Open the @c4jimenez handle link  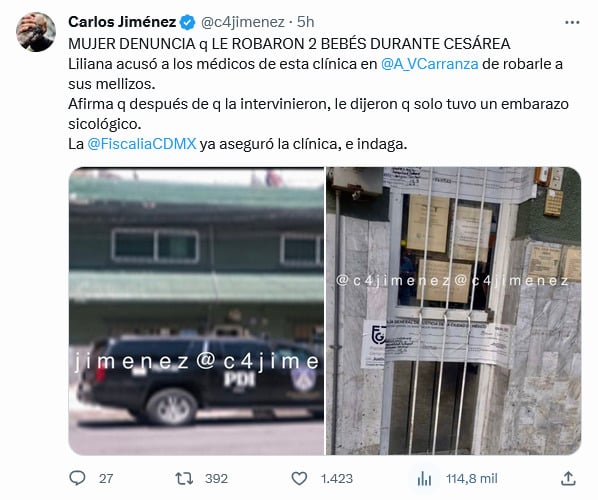(243, 23)
